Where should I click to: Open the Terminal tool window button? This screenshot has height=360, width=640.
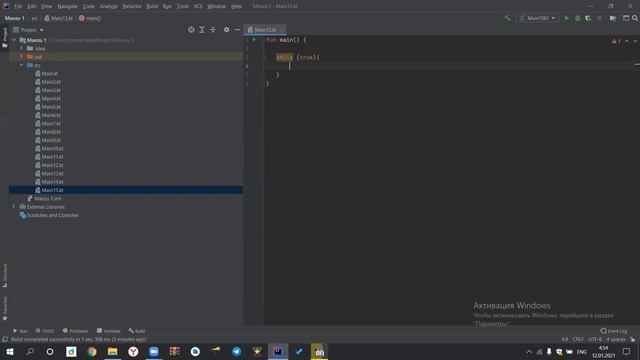click(x=109, y=331)
